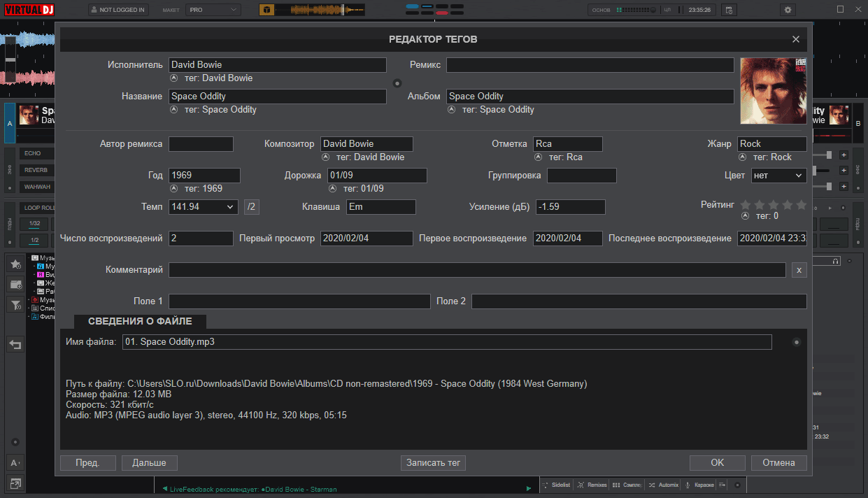Open the Remixes tab
This screenshot has width=868, height=498.
click(x=592, y=485)
